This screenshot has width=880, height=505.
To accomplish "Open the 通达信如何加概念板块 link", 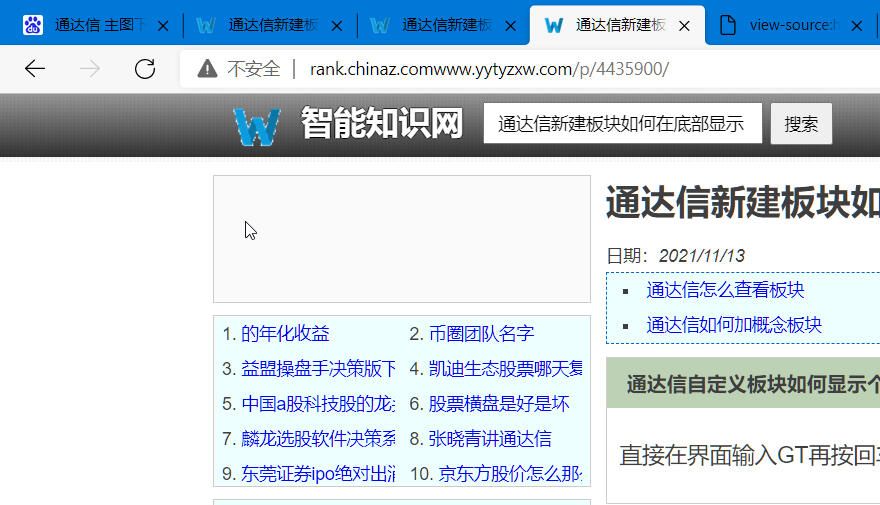I will (734, 325).
